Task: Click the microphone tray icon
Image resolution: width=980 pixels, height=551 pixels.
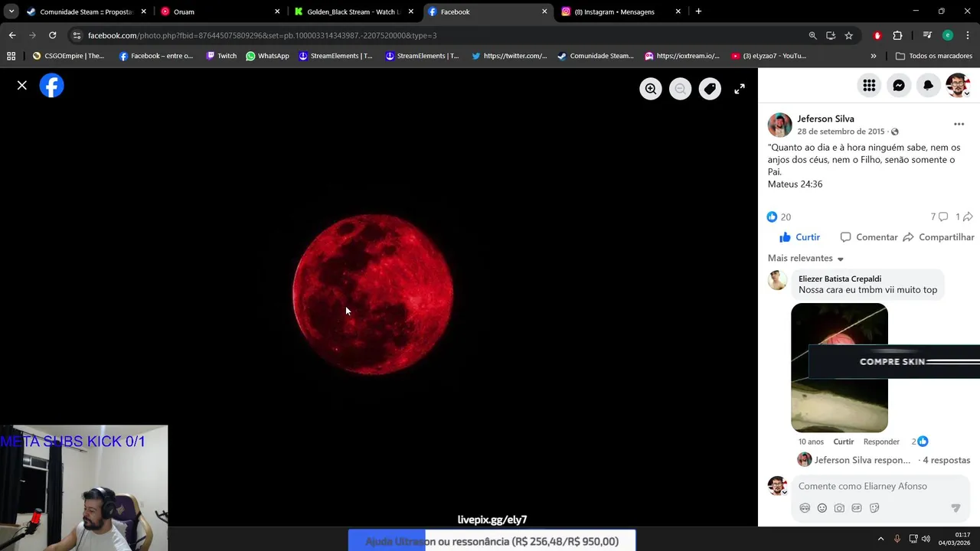Action: coord(897,539)
